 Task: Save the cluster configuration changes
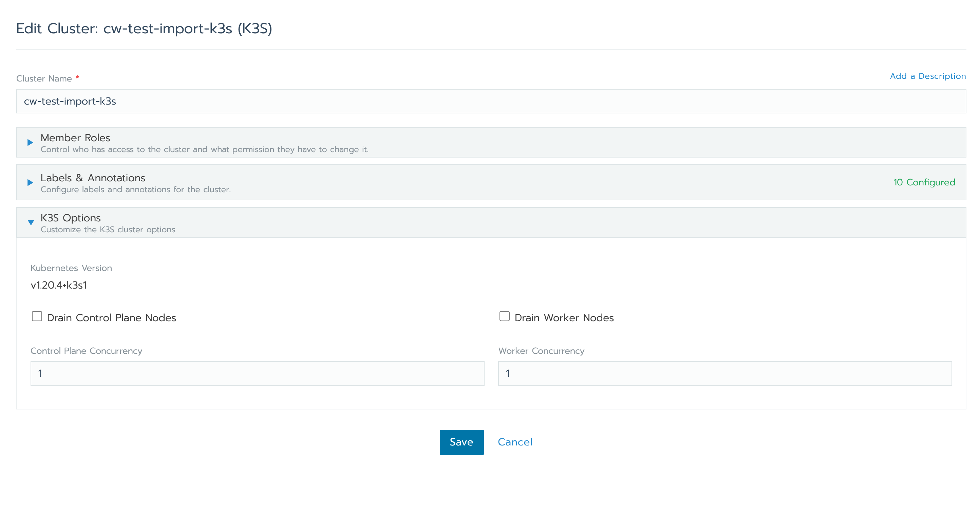(x=461, y=442)
